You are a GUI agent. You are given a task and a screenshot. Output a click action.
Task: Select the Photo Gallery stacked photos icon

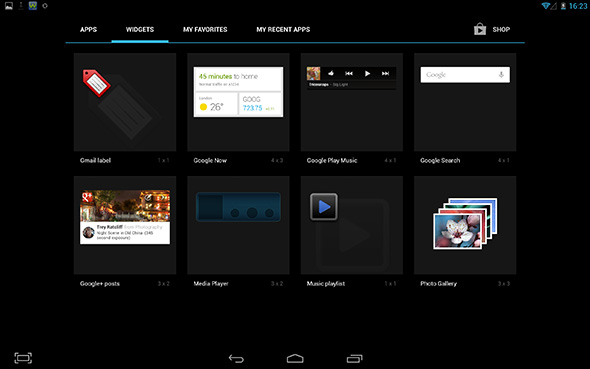(465, 223)
